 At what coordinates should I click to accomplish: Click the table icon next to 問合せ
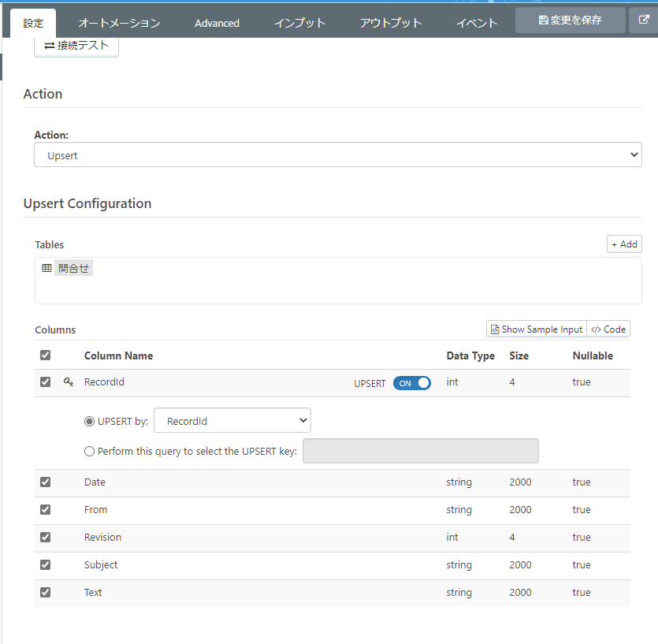pyautogui.click(x=46, y=268)
